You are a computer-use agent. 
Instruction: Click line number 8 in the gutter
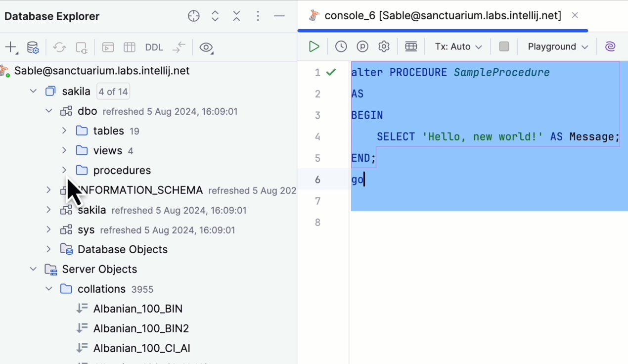tap(317, 223)
